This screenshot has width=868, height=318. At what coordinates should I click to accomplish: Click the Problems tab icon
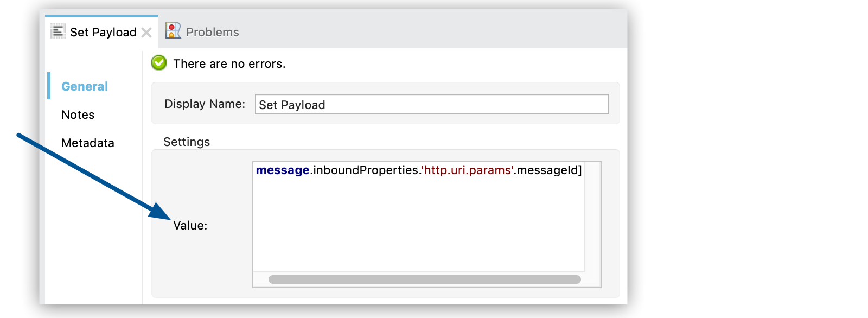[x=173, y=31]
